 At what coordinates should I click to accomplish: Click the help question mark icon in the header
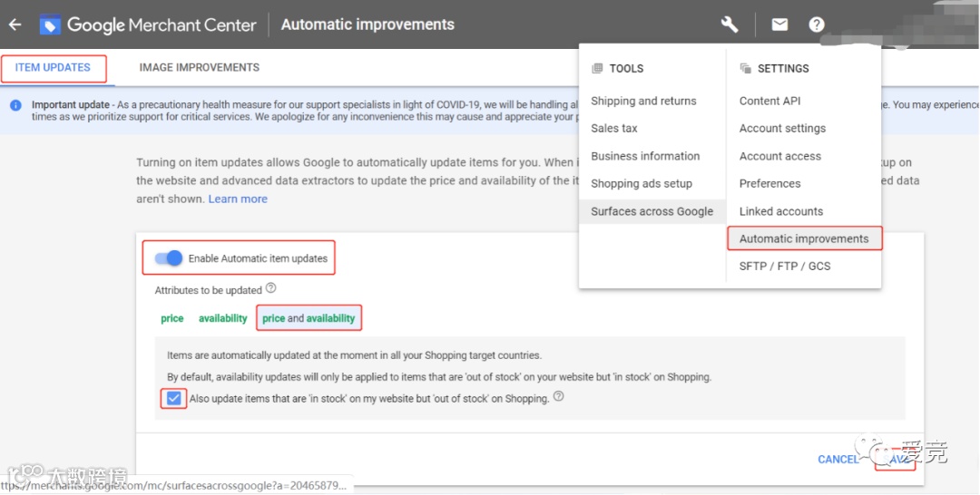coord(817,24)
